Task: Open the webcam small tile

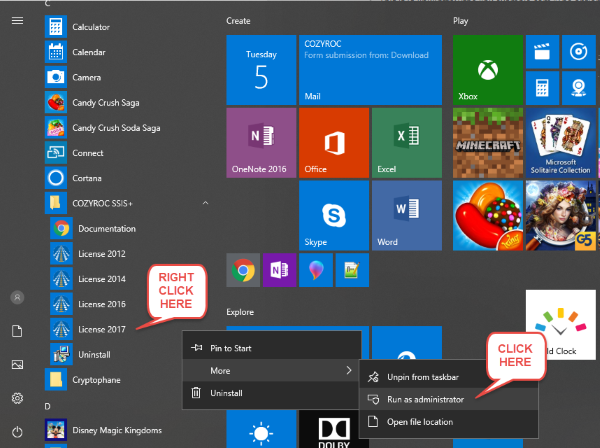Action: click(579, 88)
